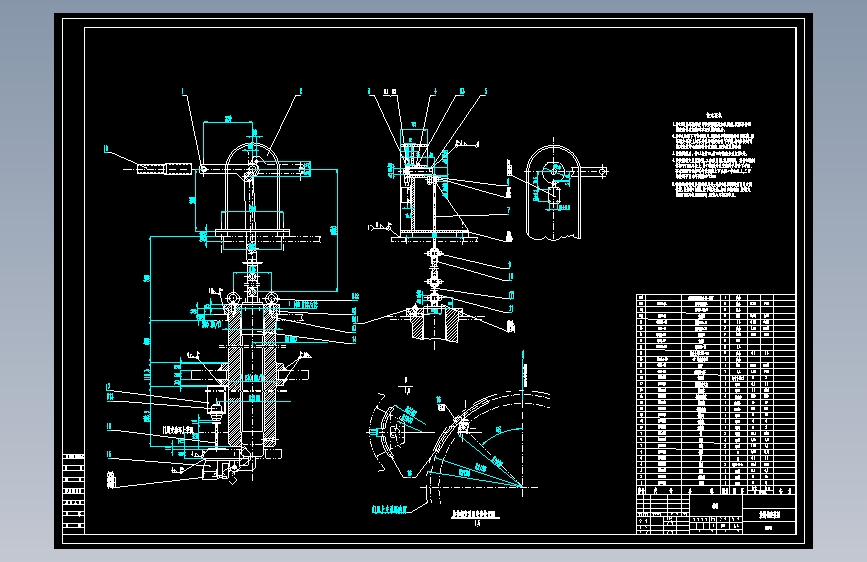Viewport: 867px width, 562px height.
Task: Click the revision strip along the sheet's left margin
Action: point(74,493)
